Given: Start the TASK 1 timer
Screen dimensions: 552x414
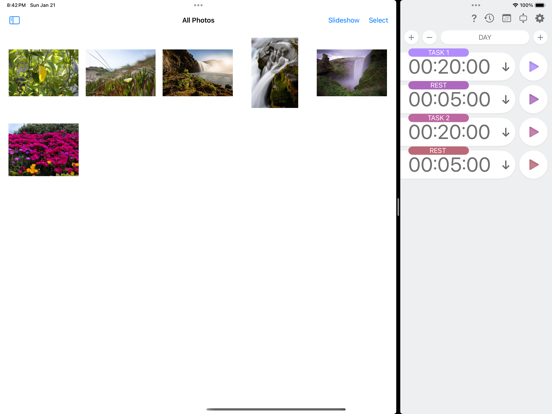Looking at the screenshot, I should point(534,67).
